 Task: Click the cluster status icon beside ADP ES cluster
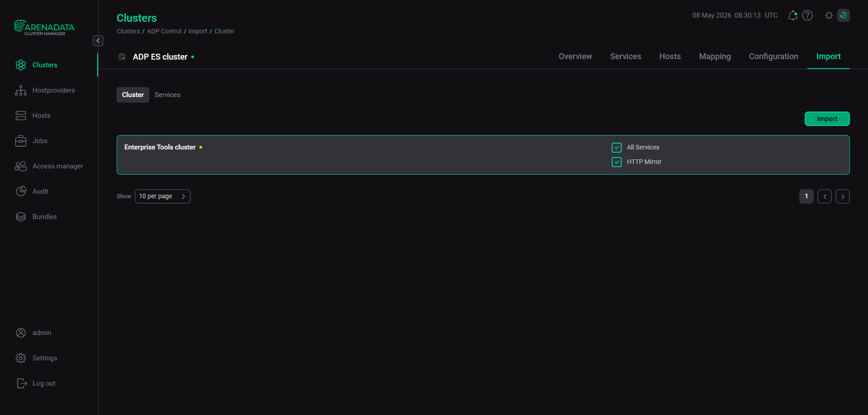pyautogui.click(x=122, y=57)
